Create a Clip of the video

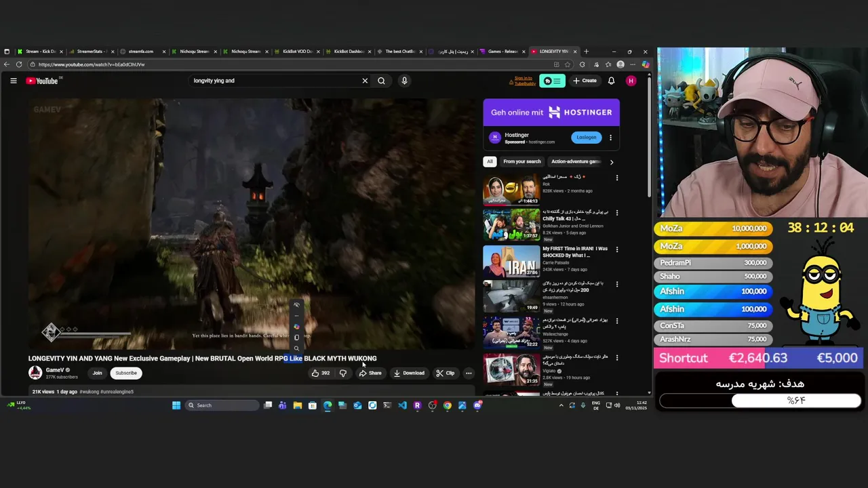click(446, 373)
